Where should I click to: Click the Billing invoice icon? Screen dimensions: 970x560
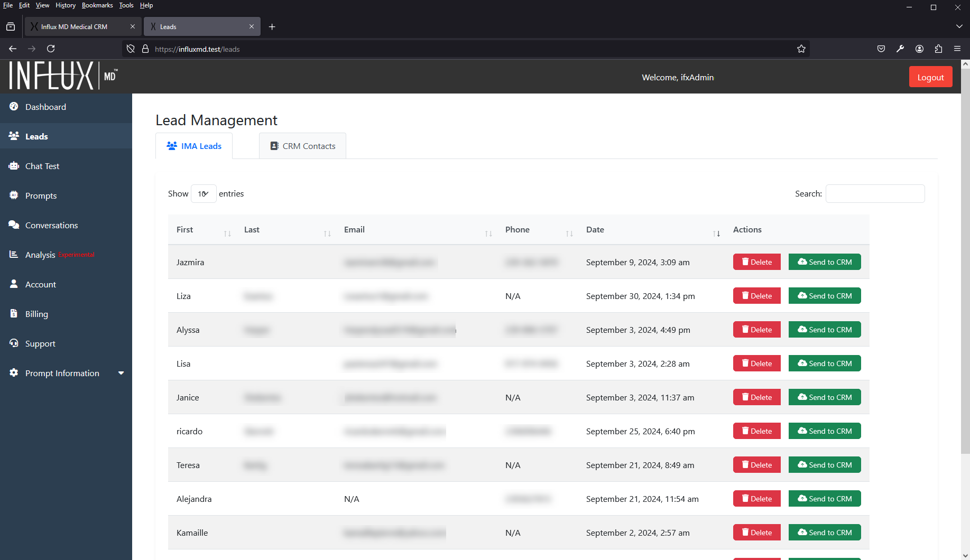point(14,314)
